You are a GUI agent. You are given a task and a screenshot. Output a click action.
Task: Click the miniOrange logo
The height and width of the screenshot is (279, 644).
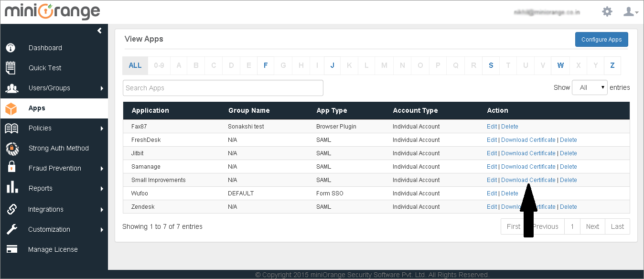point(53,11)
